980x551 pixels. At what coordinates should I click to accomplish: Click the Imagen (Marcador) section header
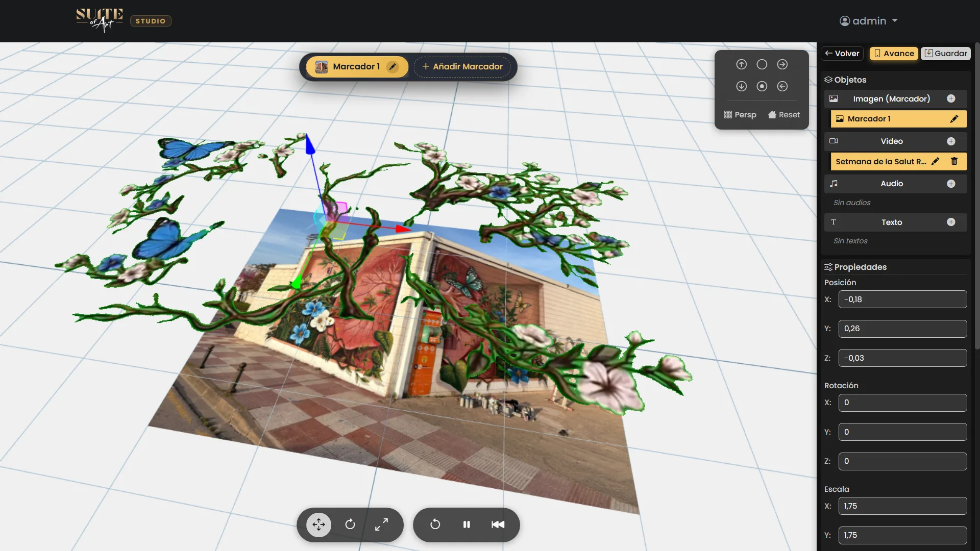(896, 99)
